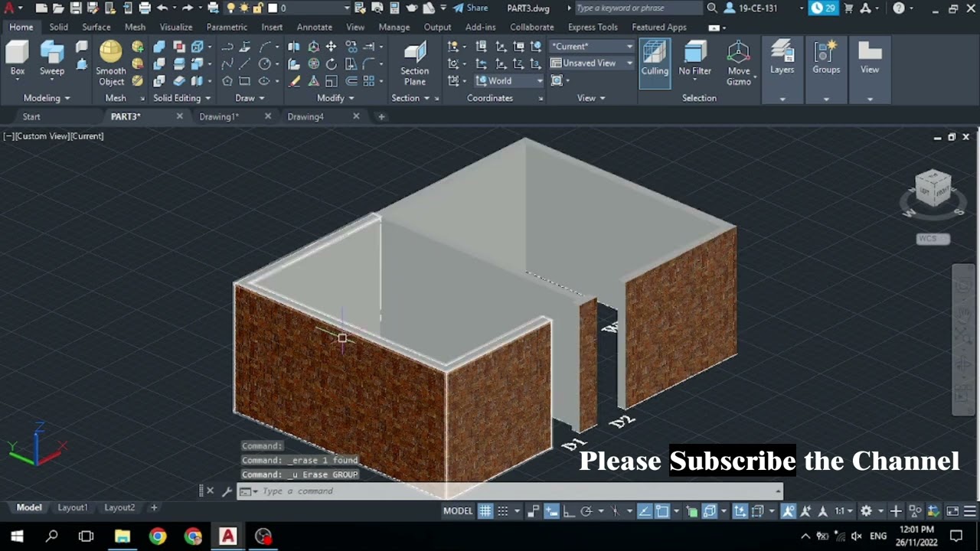Click the Save icon in quick access toolbar
The height and width of the screenshot is (551, 980).
click(76, 8)
